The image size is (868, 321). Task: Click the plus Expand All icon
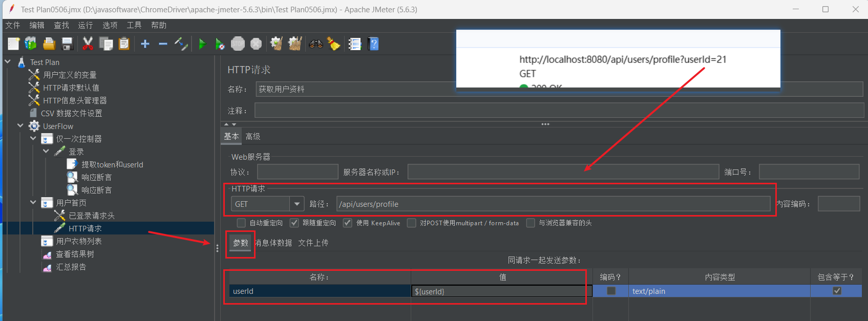pos(145,44)
